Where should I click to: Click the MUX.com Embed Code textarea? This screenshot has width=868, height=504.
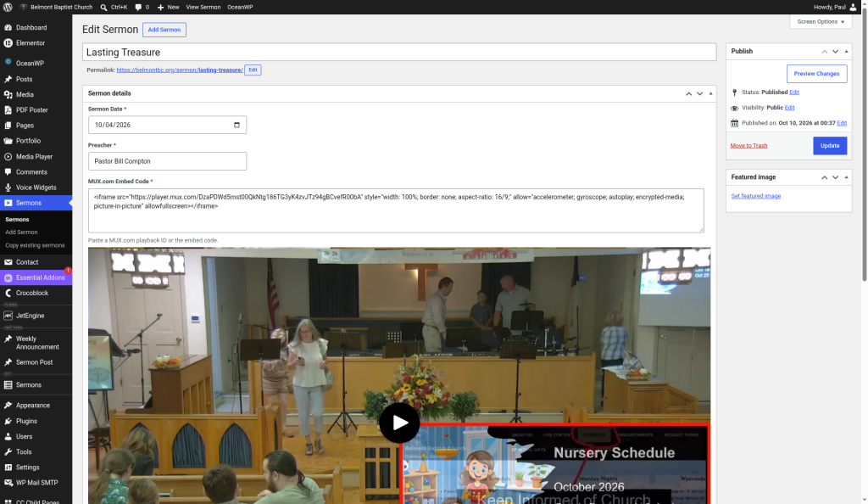click(x=396, y=210)
